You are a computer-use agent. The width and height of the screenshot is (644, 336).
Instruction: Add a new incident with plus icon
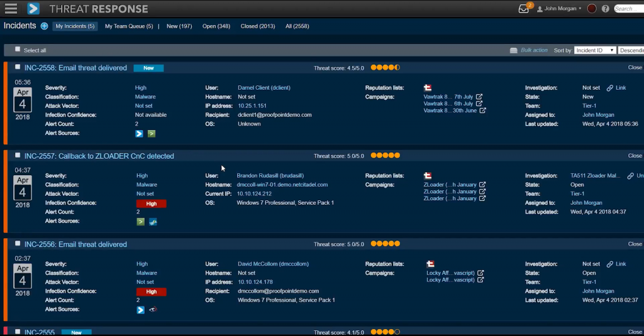(x=45, y=26)
